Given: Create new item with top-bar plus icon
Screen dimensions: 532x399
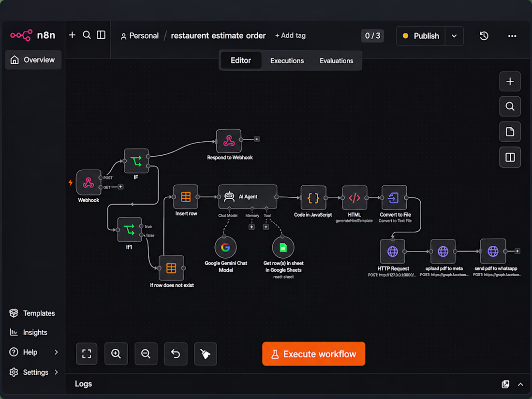Looking at the screenshot, I should click(x=72, y=35).
